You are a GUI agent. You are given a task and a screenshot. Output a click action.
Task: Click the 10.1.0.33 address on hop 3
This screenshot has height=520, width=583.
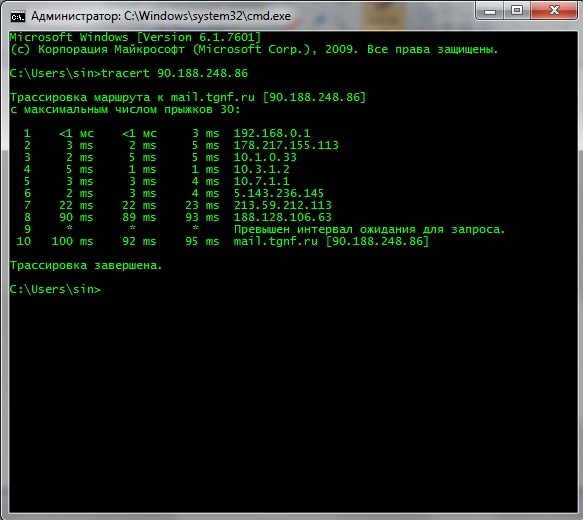[265, 157]
